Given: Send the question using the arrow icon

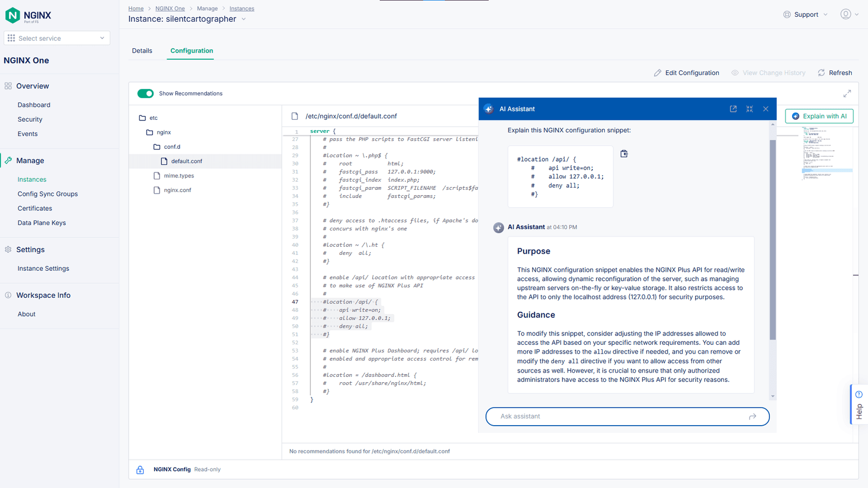Looking at the screenshot, I should point(752,416).
